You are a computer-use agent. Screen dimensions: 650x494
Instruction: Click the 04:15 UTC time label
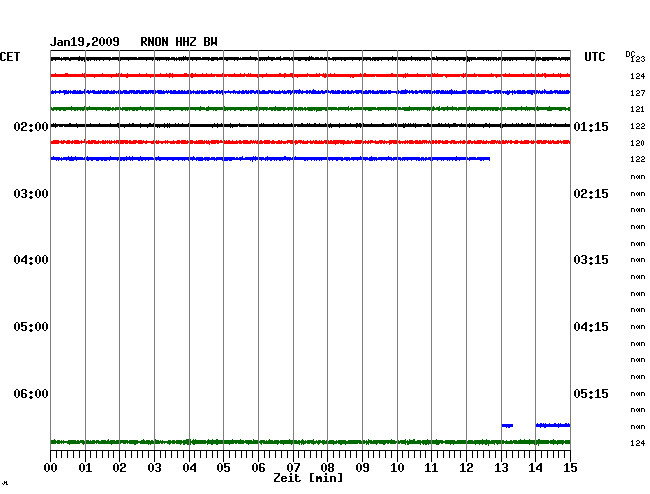pos(591,327)
